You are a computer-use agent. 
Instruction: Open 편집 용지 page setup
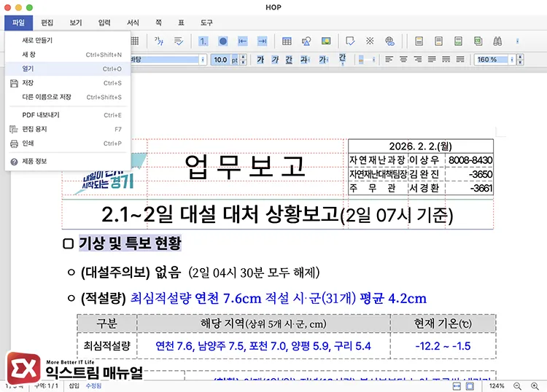(68, 129)
